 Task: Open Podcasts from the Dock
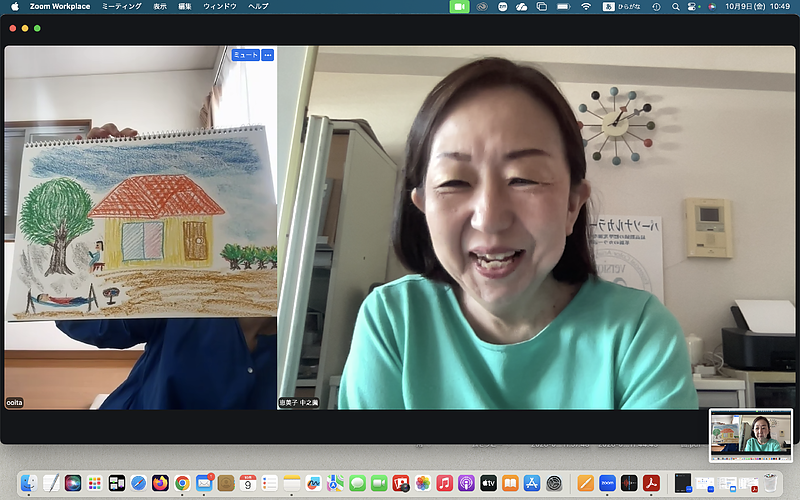pyautogui.click(x=466, y=483)
